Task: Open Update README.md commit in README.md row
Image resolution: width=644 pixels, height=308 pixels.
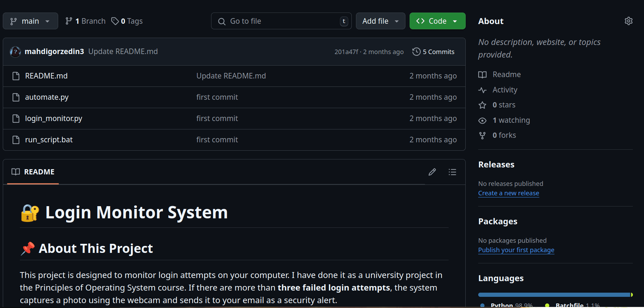Action: coord(231,76)
